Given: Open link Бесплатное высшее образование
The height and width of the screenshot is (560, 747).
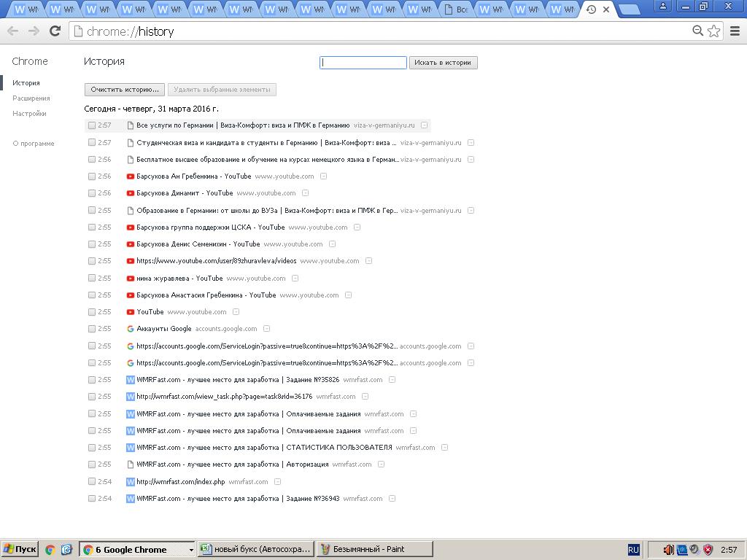Looking at the screenshot, I should (267, 160).
